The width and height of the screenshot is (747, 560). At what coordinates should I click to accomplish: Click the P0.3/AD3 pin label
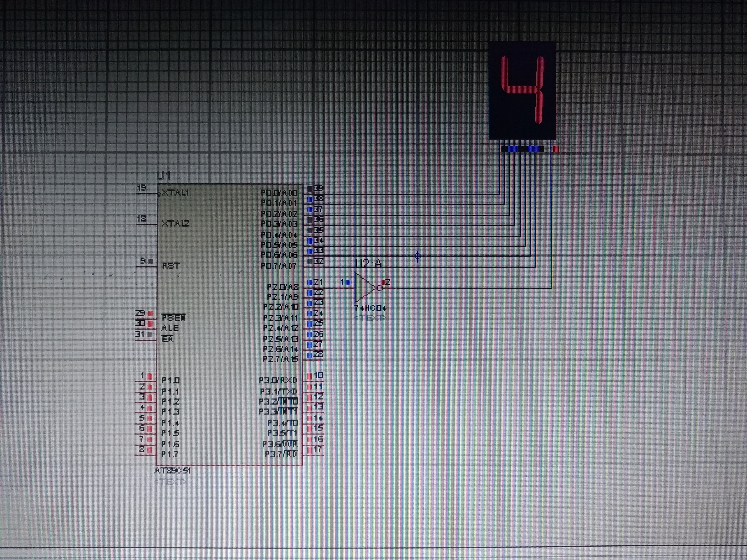[x=279, y=224]
